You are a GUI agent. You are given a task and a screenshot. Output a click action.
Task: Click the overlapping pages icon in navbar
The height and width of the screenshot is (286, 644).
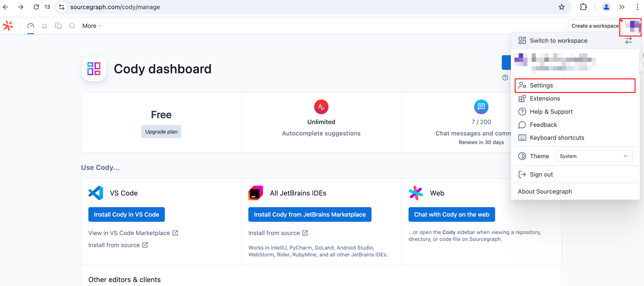point(58,26)
